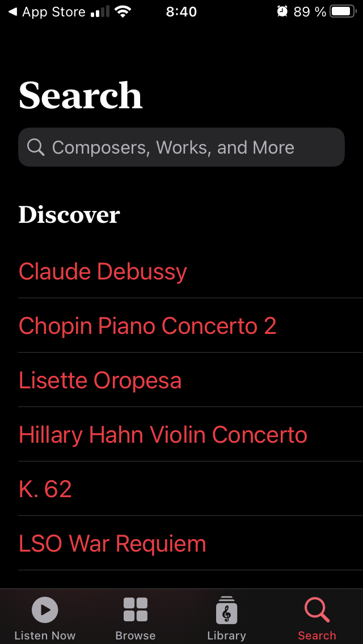363x644 pixels.
Task: Select the Claude Debussy suggestion
Action: pos(103,272)
